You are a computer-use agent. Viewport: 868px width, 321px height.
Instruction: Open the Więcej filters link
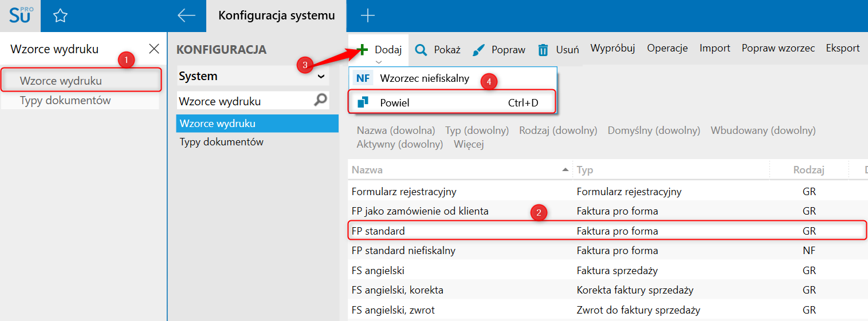tap(469, 144)
